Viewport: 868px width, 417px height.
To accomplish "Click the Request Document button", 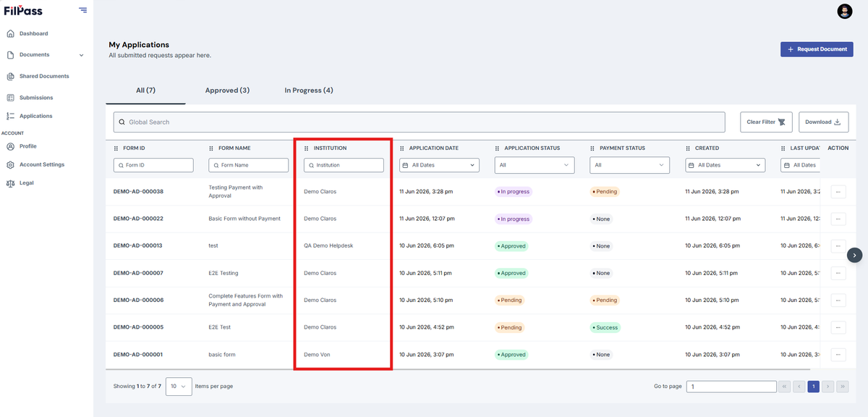I will [x=817, y=49].
